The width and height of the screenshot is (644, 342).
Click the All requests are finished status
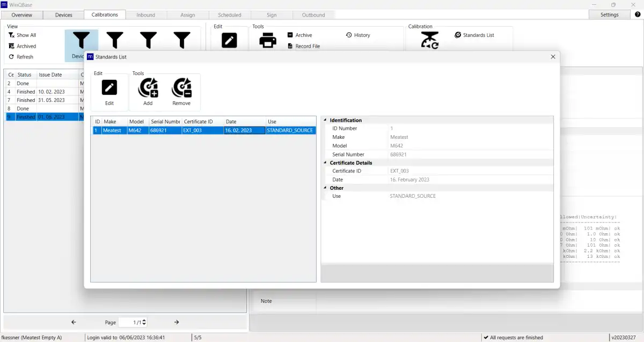click(513, 338)
